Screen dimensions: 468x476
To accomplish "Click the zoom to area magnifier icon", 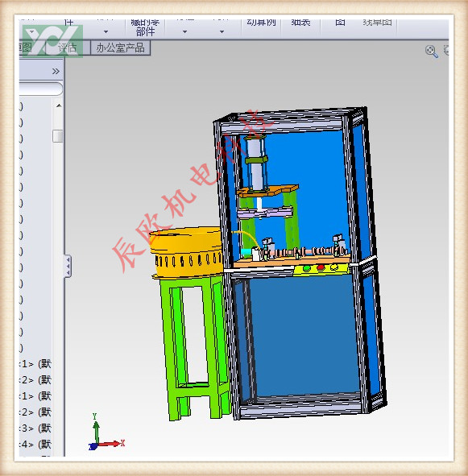I will 431,51.
